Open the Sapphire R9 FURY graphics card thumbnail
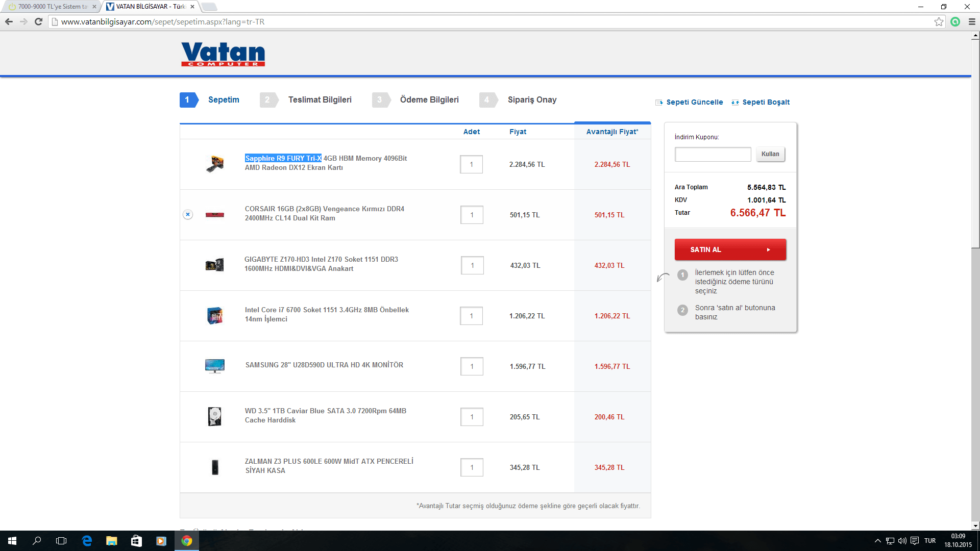This screenshot has width=980, height=551. [215, 164]
